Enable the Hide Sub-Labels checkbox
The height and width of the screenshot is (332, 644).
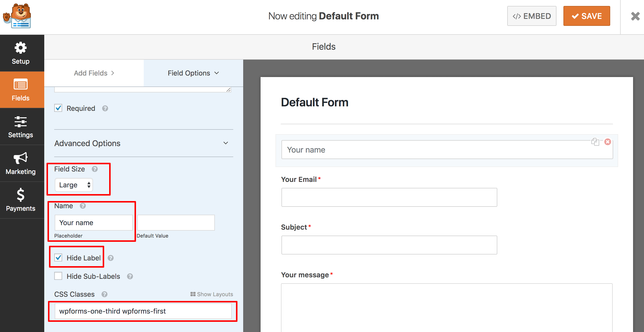(58, 276)
